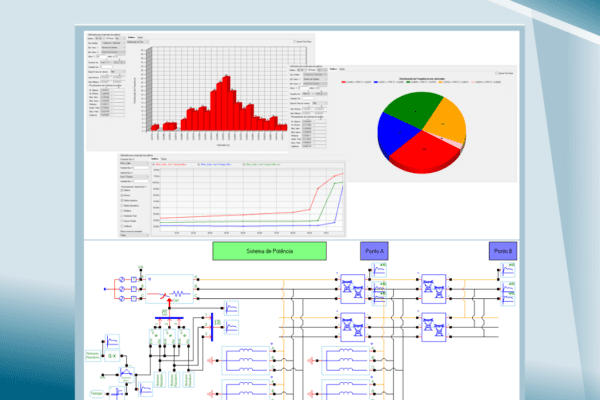Select the switch and resistor breaker block
Viewport: 600px width, 400px height.
[x=169, y=289]
